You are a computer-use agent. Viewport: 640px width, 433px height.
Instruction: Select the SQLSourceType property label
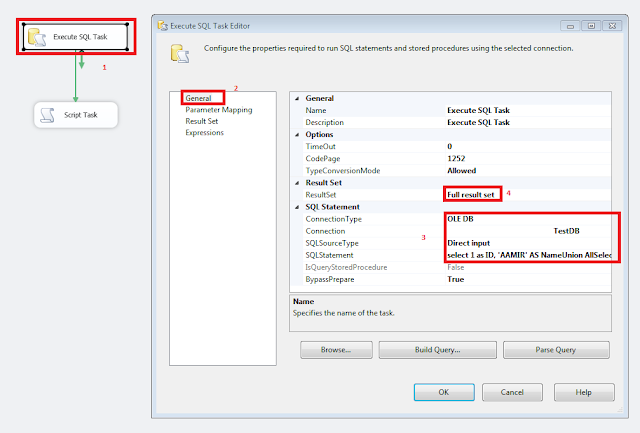pyautogui.click(x=332, y=243)
